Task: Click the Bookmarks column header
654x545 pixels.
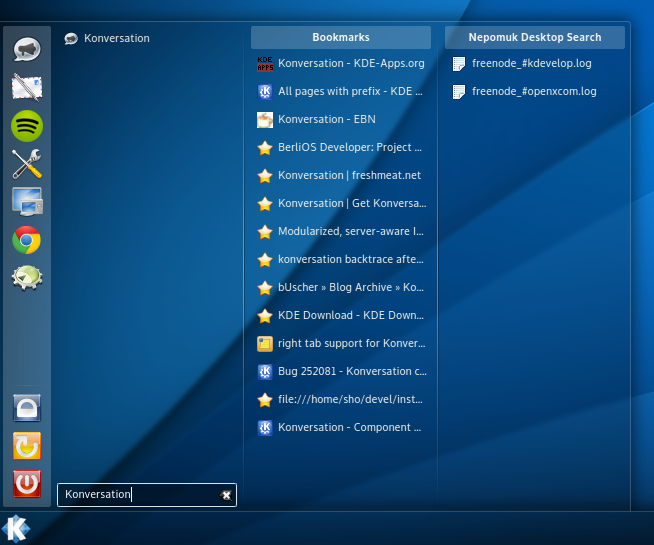Action: [x=341, y=38]
